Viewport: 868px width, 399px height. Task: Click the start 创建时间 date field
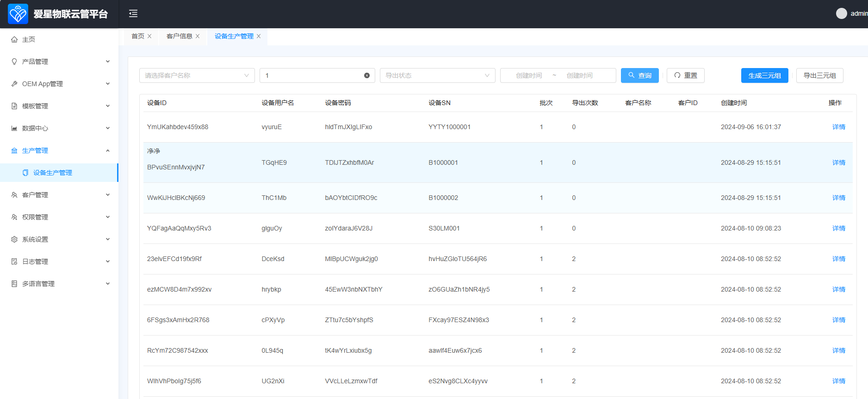click(529, 75)
